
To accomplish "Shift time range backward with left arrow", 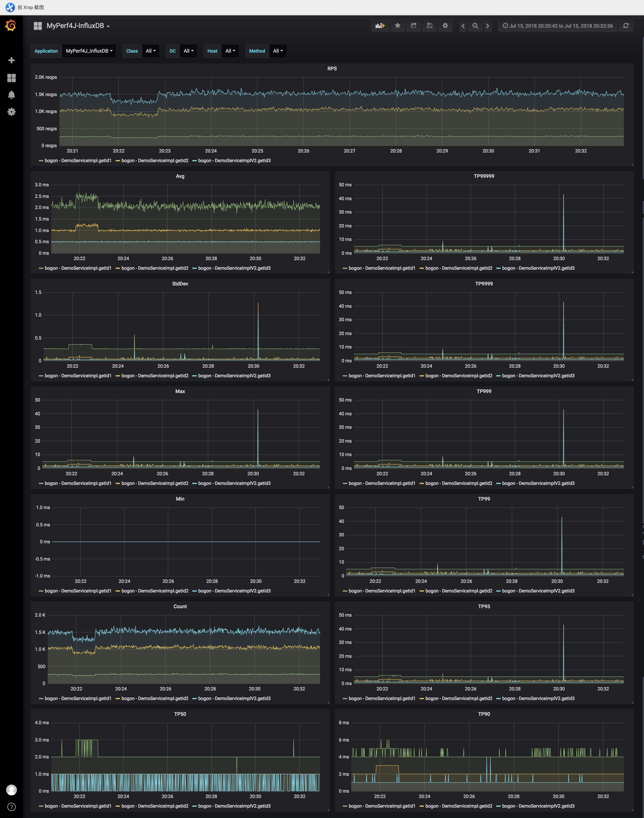I will click(x=463, y=26).
